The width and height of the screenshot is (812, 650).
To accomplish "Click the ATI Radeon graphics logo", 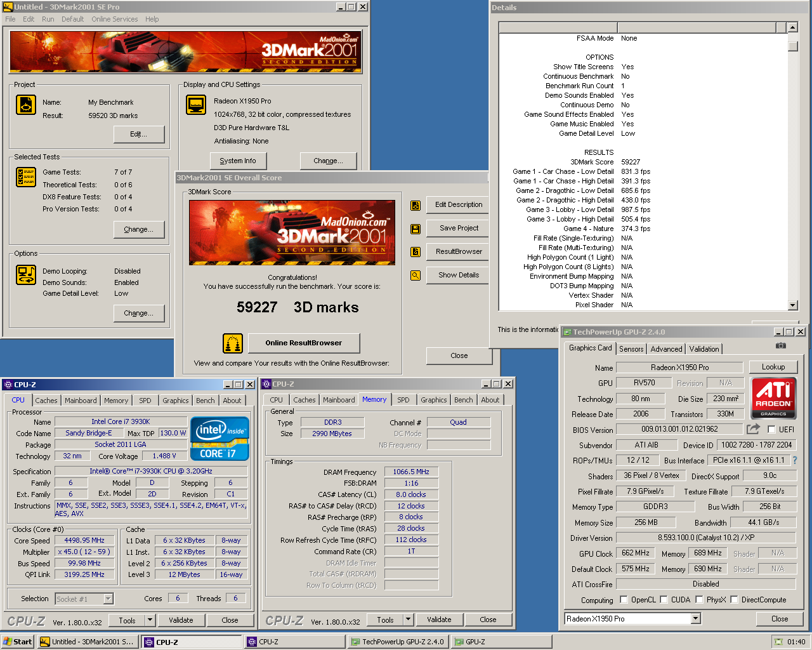I will click(773, 398).
